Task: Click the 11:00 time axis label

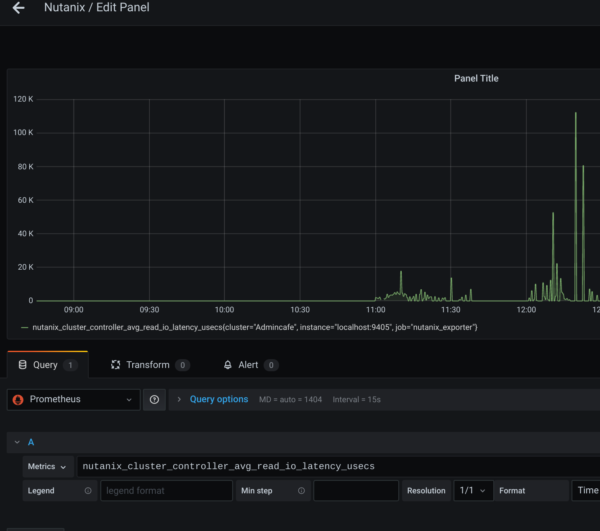Action: [375, 309]
